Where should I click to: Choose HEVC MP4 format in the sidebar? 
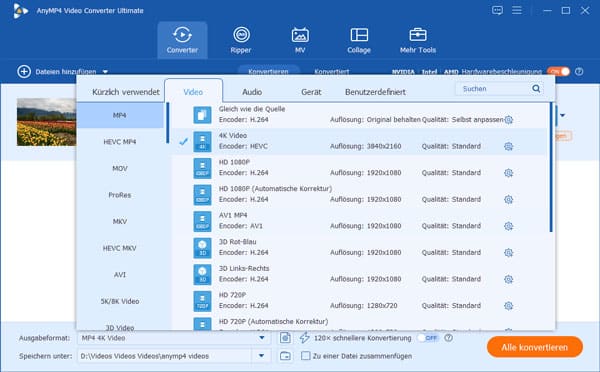coord(120,142)
